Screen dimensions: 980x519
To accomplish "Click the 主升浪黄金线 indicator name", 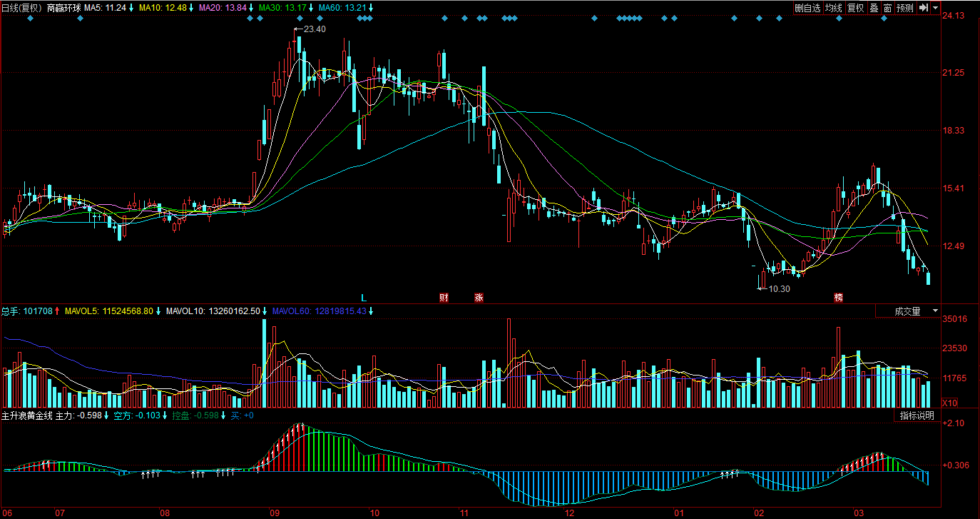I will click(x=27, y=415).
